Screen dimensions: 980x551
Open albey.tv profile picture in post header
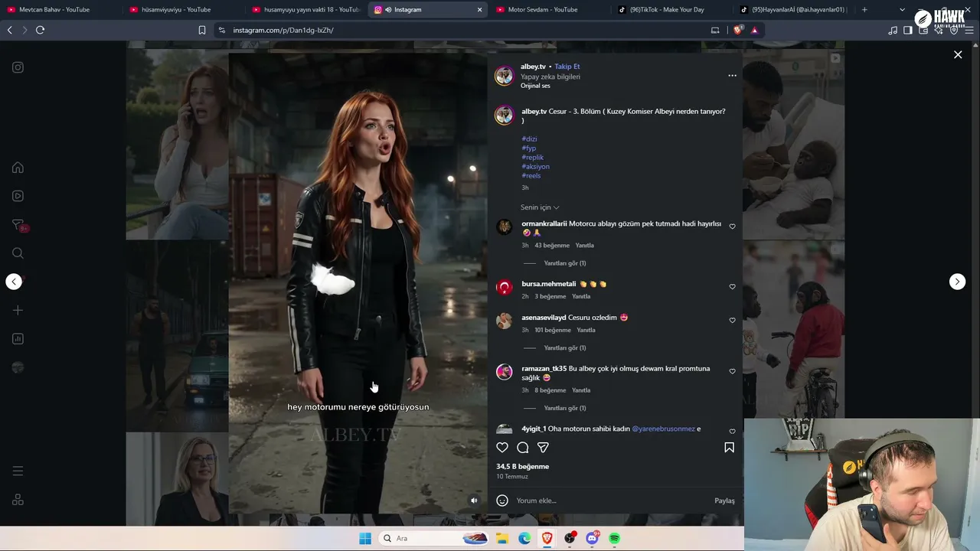click(504, 75)
